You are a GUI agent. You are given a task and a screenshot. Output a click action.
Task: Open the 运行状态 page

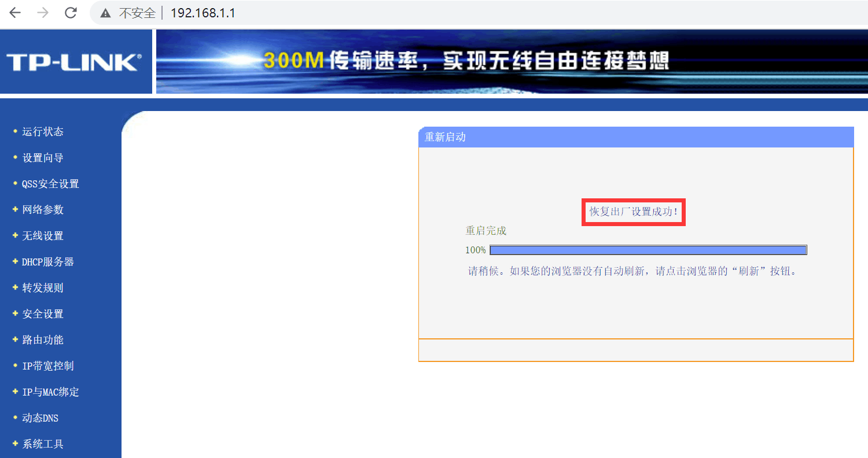point(42,131)
